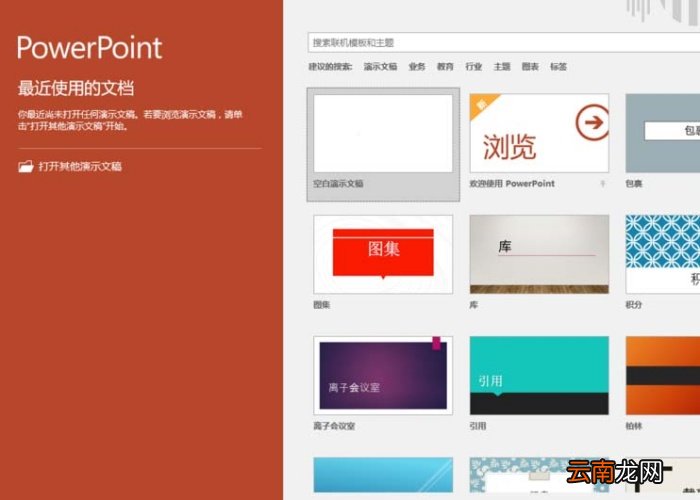This screenshot has height=500, width=700.
Task: Click the PowerPoint title in the red sidebar
Action: 90,48
